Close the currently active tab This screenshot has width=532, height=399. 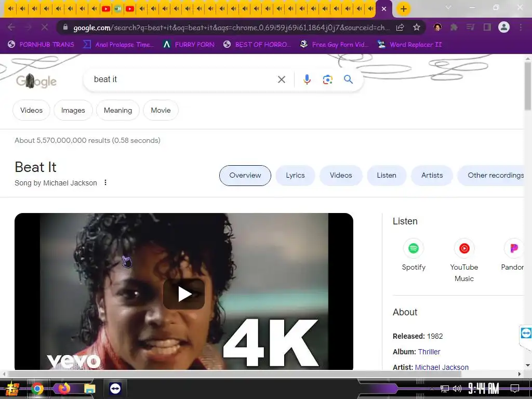384,9
